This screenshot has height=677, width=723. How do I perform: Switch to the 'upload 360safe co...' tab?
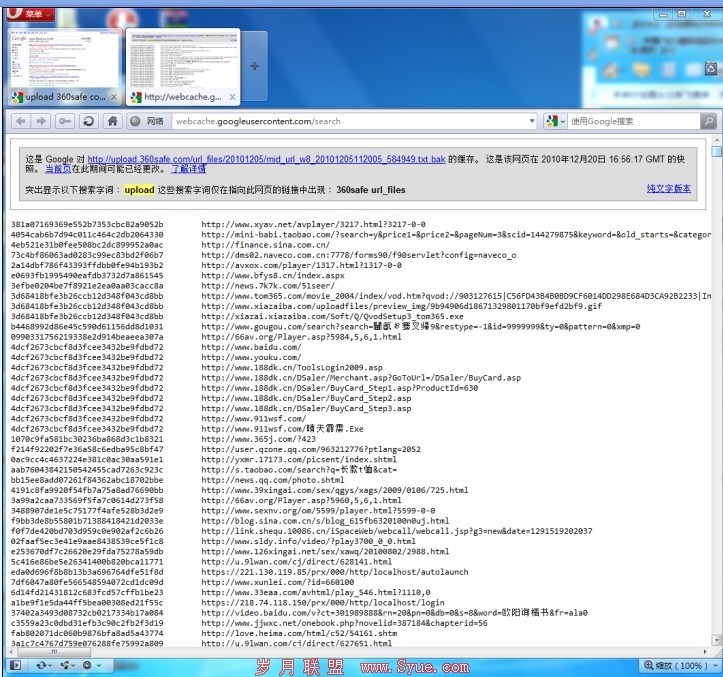click(65, 66)
